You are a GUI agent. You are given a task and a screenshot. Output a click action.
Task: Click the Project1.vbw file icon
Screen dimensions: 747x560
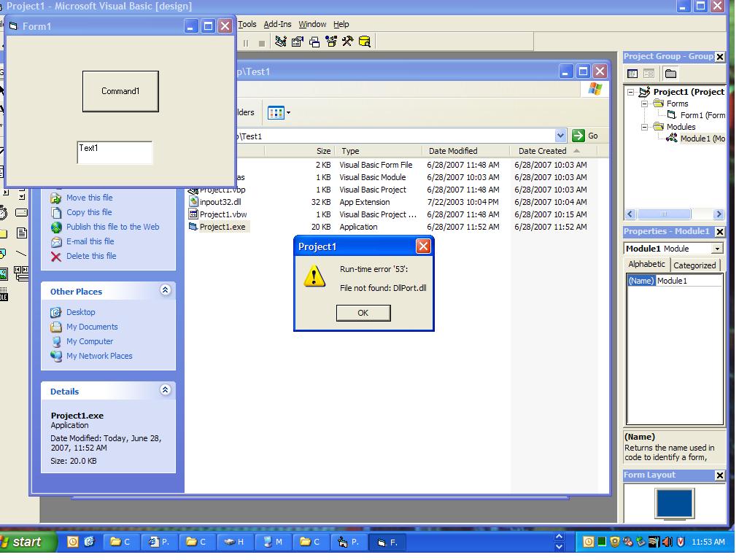click(193, 214)
